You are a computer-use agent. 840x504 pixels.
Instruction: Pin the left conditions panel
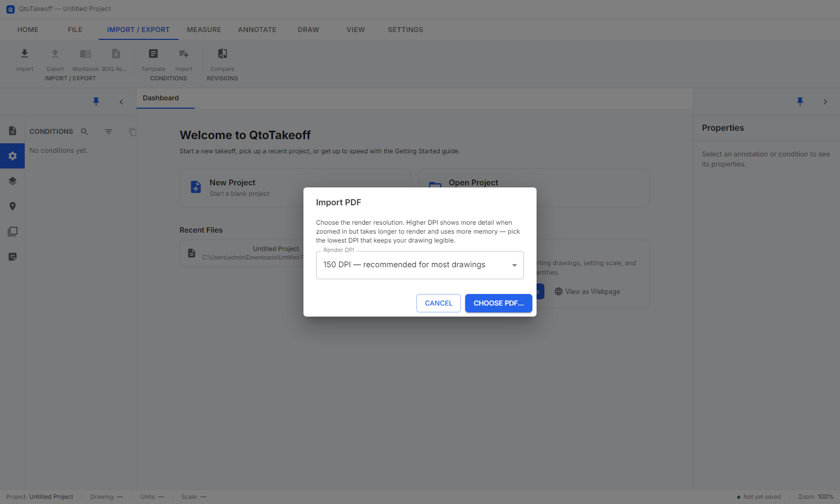click(96, 101)
